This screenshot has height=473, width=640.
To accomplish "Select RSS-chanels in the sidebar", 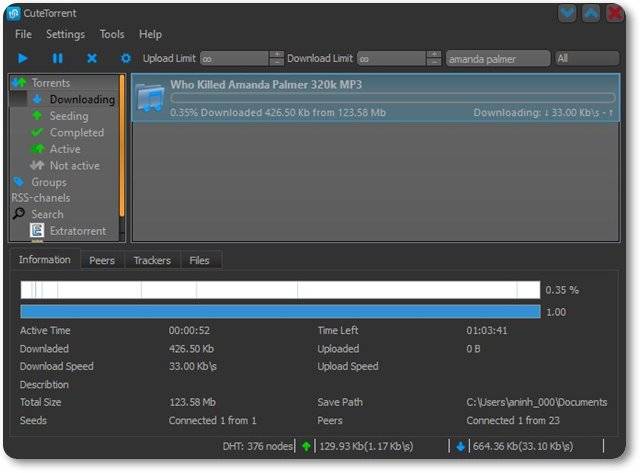I will [x=40, y=198].
